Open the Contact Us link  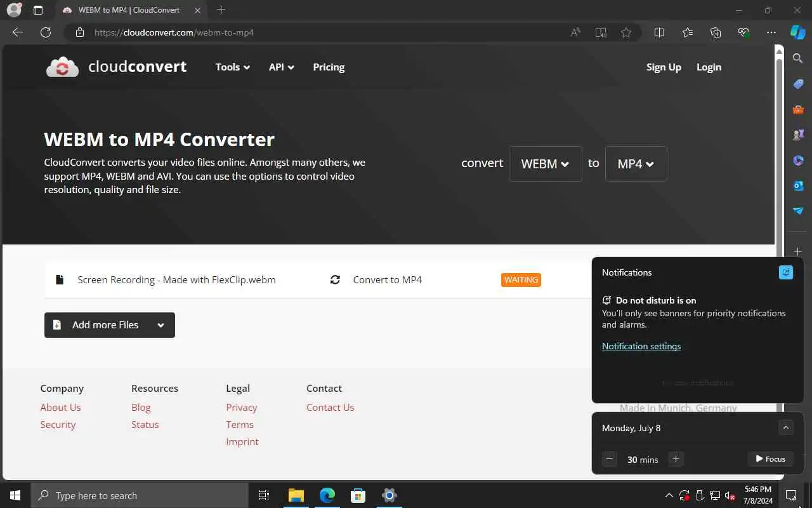point(330,407)
